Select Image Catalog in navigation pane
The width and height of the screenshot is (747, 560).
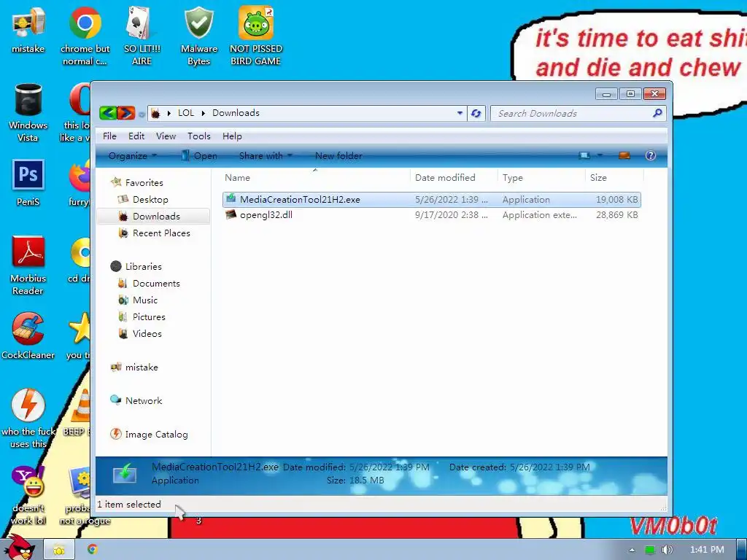(x=156, y=435)
